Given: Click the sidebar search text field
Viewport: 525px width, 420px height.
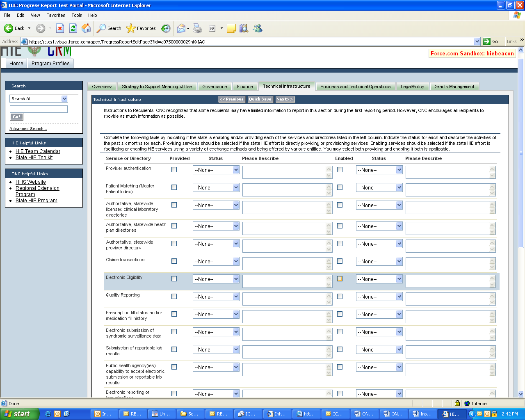Looking at the screenshot, I should point(39,109).
